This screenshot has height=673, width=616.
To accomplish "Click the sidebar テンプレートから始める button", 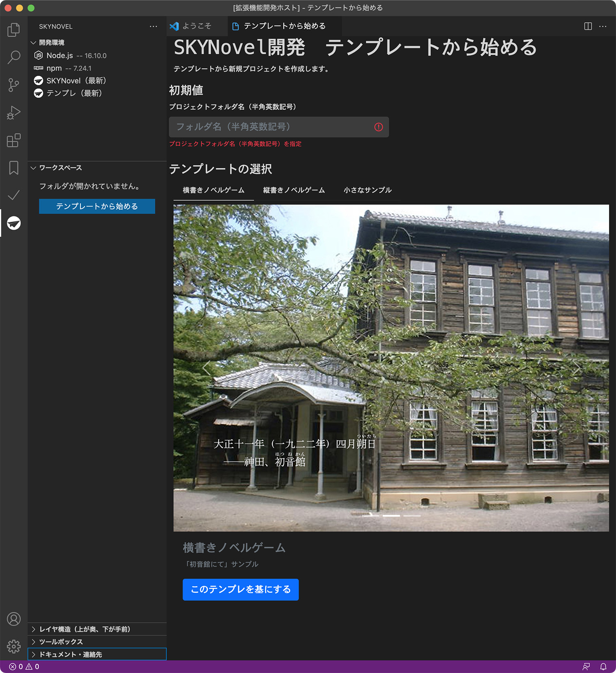I will (x=97, y=206).
